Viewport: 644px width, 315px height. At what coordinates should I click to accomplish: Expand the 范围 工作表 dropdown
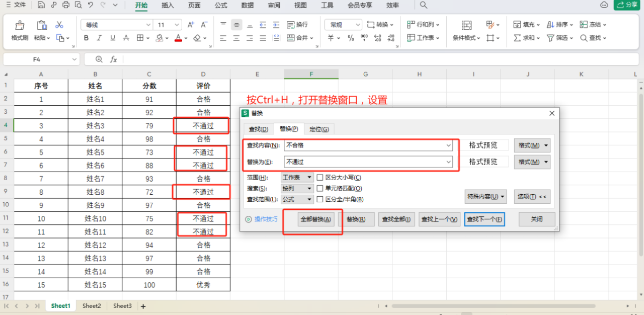[x=297, y=178]
